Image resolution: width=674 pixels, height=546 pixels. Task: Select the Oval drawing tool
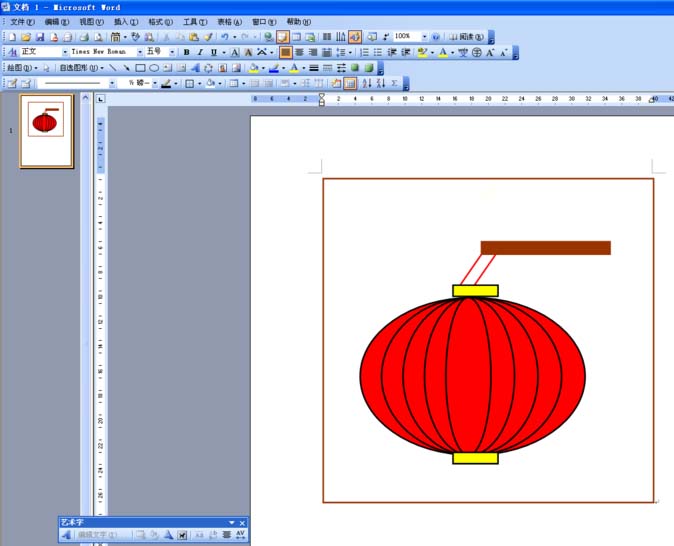click(154, 68)
